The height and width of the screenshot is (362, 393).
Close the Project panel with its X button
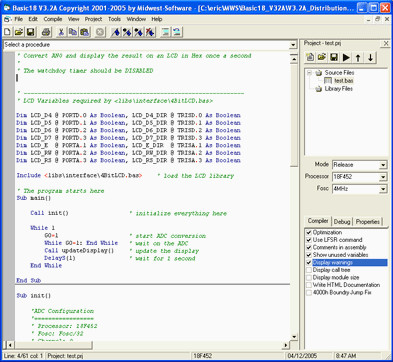386,43
